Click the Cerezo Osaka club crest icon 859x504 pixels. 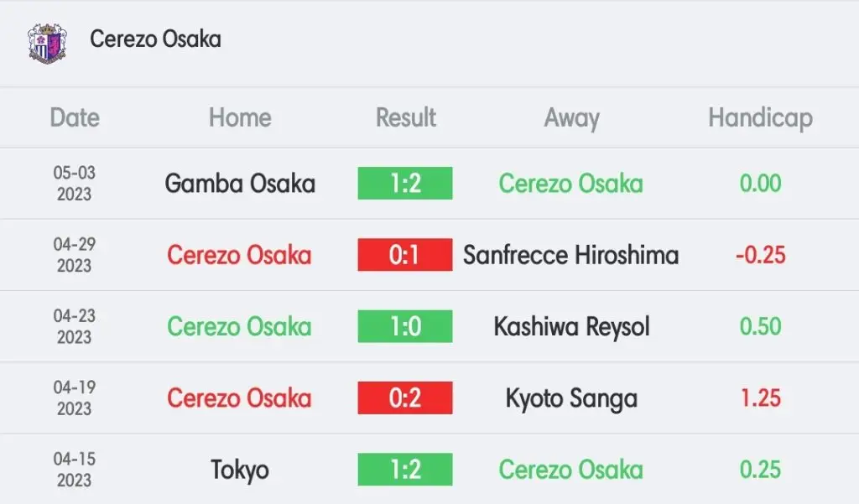point(47,43)
